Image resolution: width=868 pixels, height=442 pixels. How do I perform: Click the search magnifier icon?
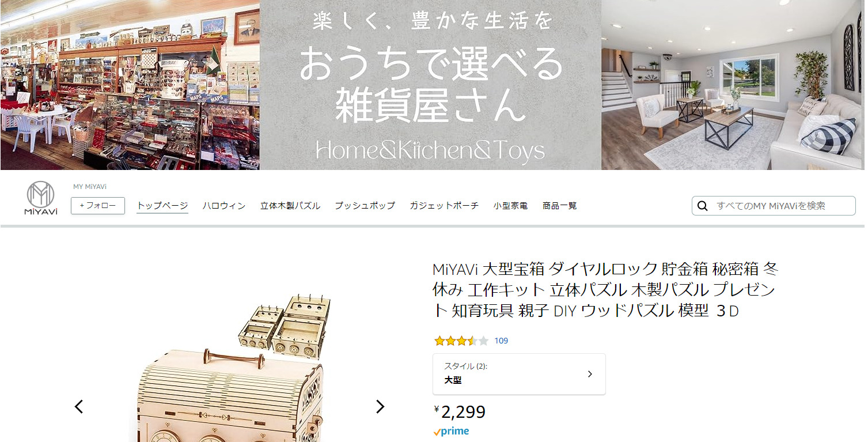pyautogui.click(x=703, y=206)
